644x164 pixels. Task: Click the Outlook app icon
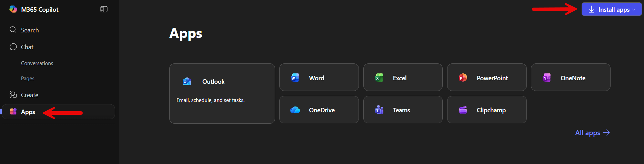187,81
